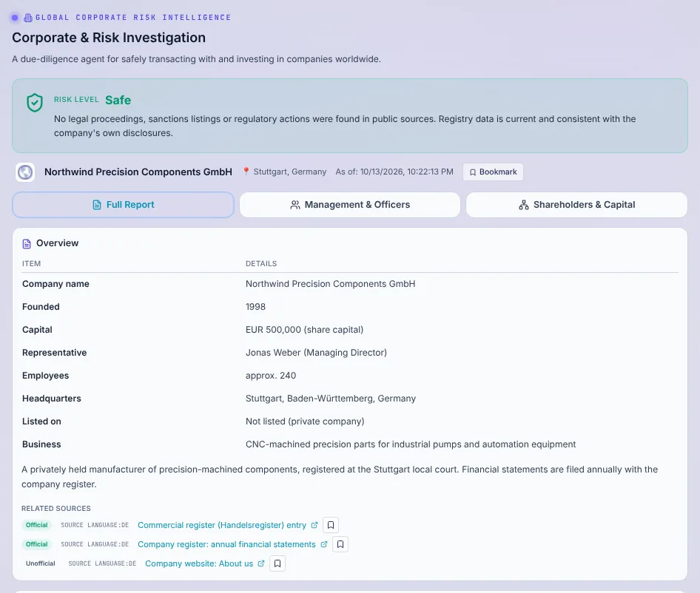Click 'Jonas Weber (Managing Director)' value

tap(316, 353)
